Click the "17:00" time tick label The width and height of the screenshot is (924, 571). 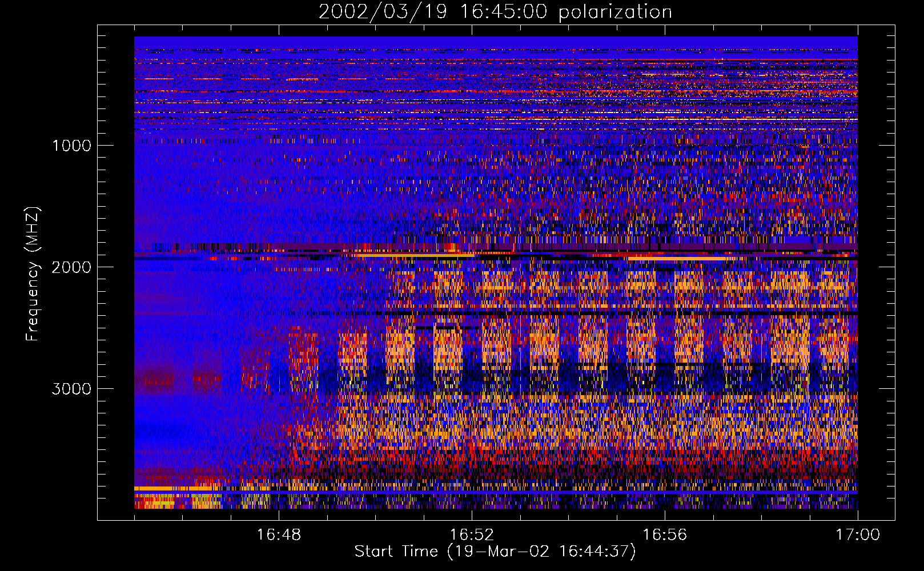point(858,535)
